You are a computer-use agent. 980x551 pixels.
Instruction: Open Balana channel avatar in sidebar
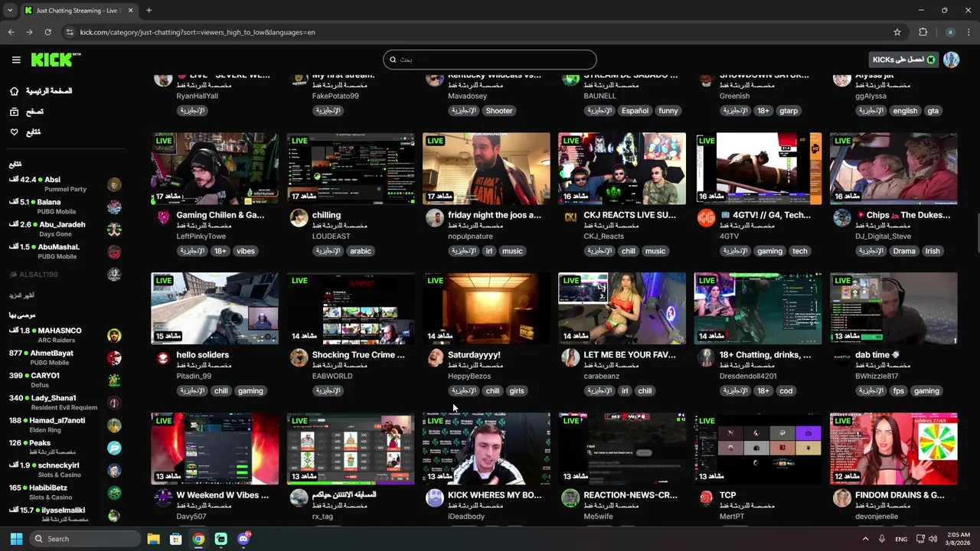pyautogui.click(x=114, y=207)
